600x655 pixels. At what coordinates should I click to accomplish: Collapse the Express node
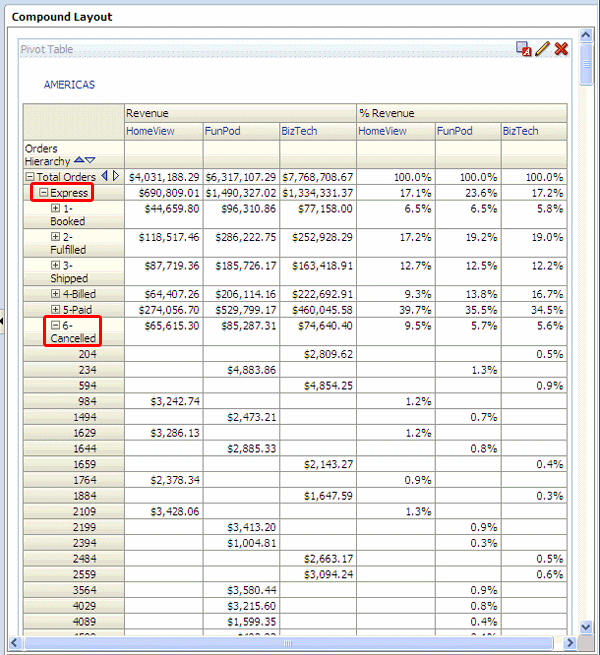[x=43, y=192]
